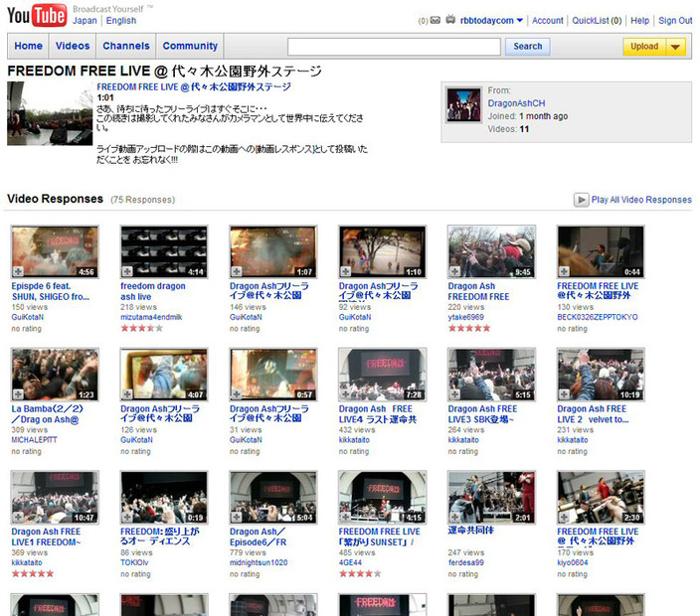Open uploader ferdesa99's profile
The height and width of the screenshot is (616, 700).
pos(466,562)
